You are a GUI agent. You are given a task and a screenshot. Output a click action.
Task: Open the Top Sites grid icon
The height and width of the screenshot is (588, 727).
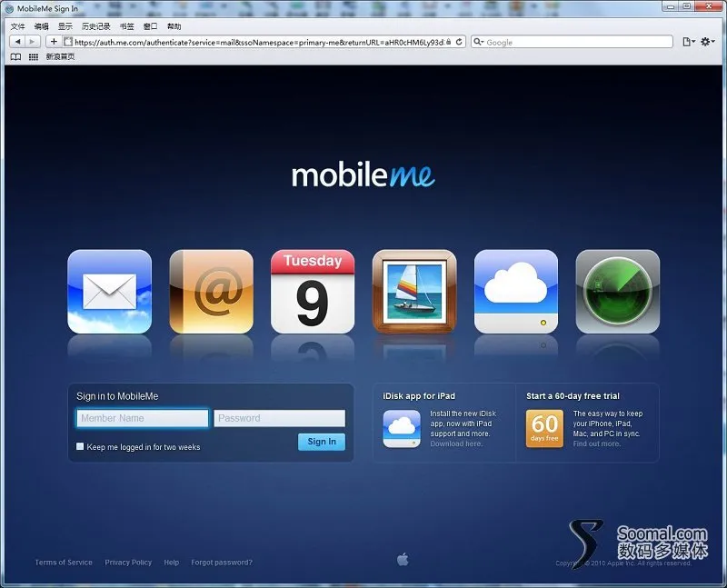(34, 56)
